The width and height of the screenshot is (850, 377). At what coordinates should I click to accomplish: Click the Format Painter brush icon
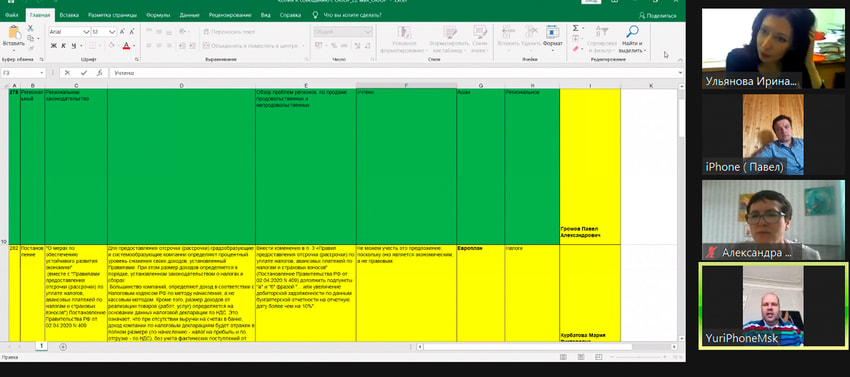30,48
